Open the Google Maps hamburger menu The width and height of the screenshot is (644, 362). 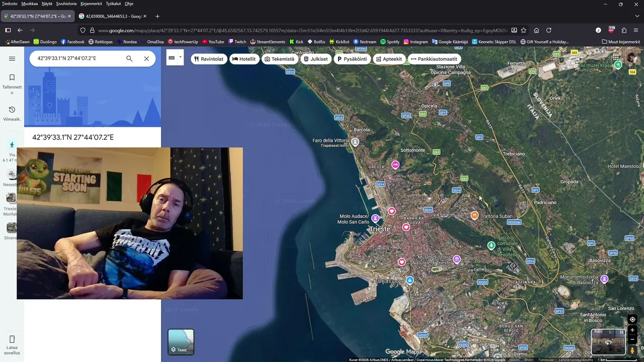[x=12, y=59]
